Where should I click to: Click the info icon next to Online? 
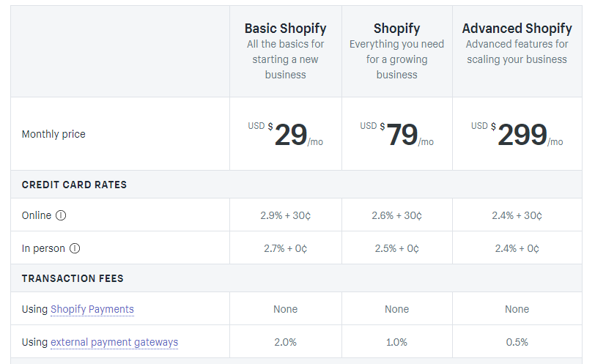coord(61,215)
